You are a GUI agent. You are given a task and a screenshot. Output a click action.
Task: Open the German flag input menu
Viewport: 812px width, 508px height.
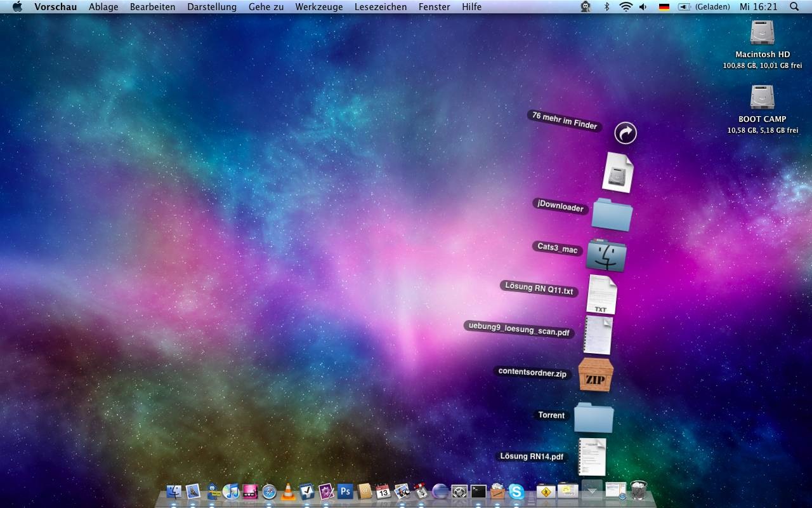pos(664,7)
